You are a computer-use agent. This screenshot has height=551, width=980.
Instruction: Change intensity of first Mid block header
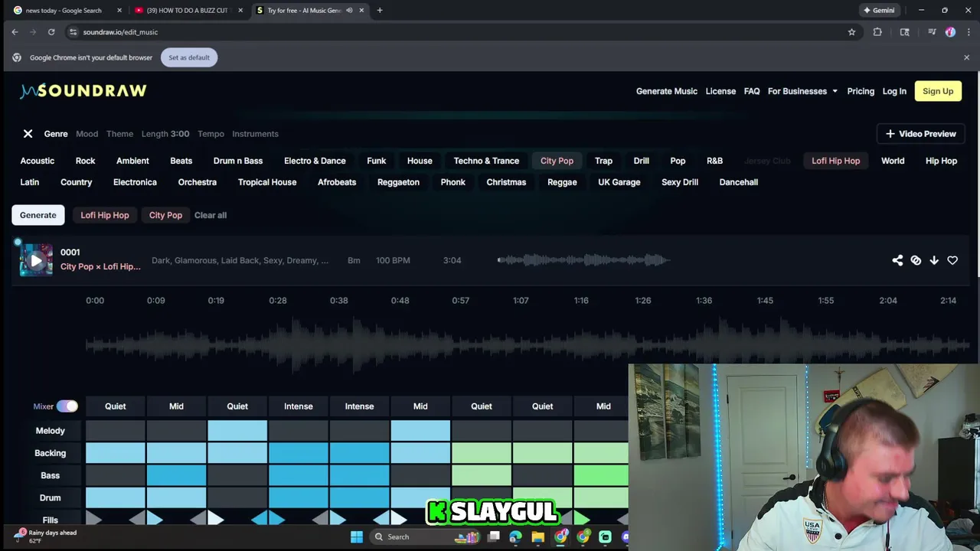click(176, 406)
